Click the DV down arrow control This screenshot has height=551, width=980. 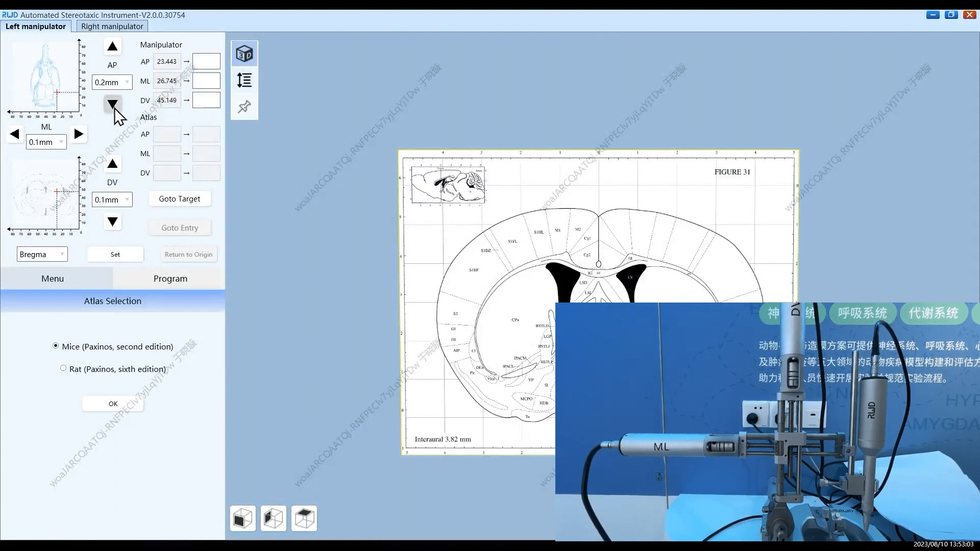pos(112,221)
